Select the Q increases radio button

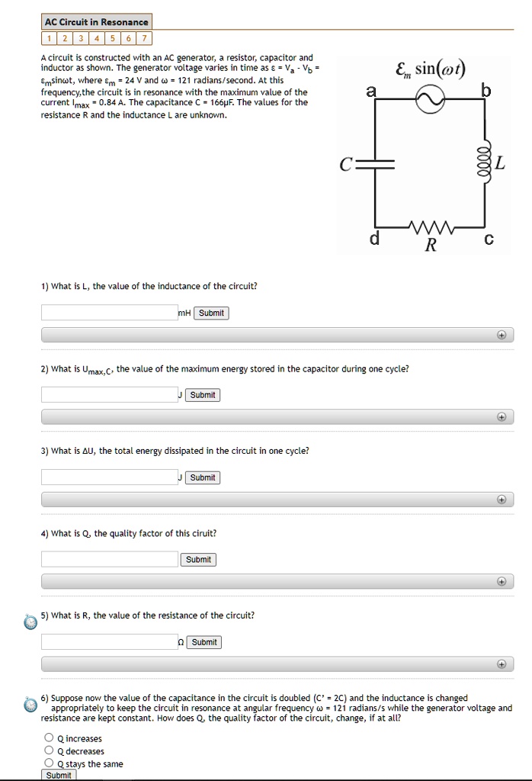pyautogui.click(x=47, y=738)
